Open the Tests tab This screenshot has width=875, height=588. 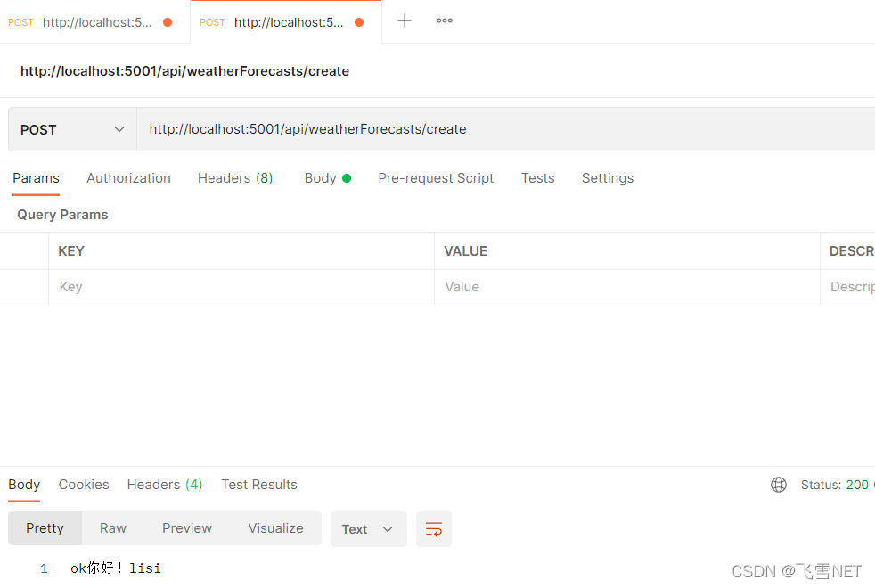coord(537,178)
